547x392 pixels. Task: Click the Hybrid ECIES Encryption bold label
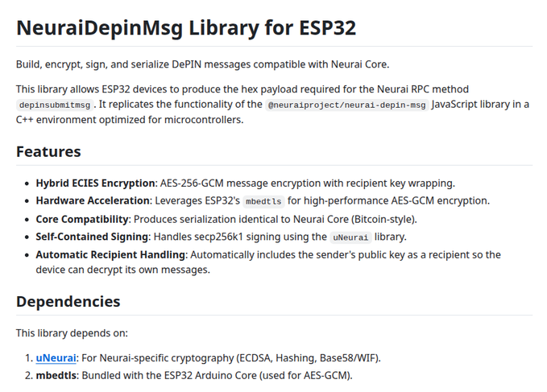coord(95,183)
